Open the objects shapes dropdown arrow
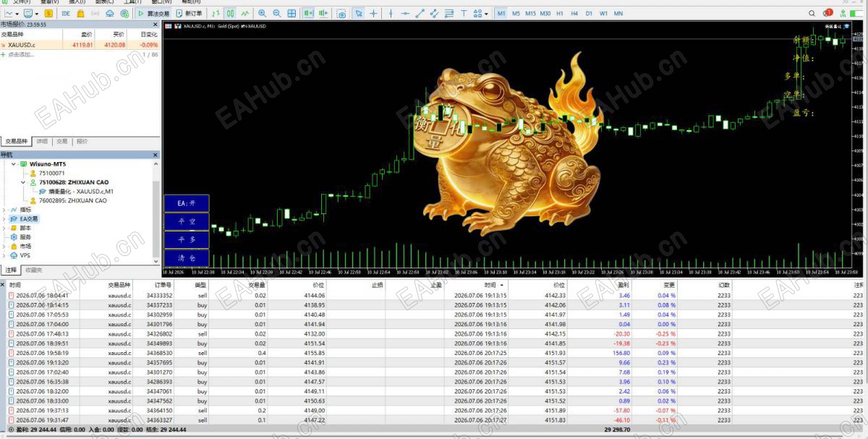 pyautogui.click(x=487, y=13)
